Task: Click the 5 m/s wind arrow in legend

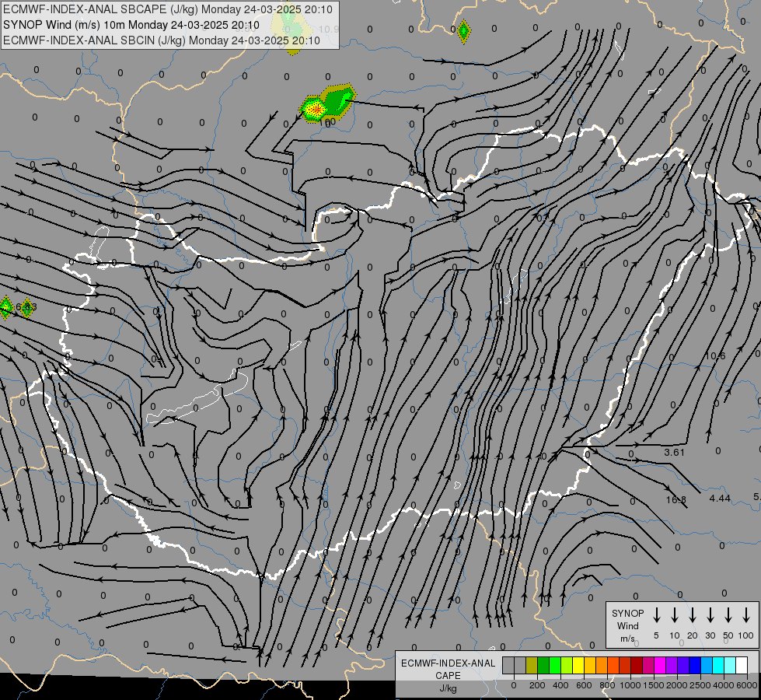Action: click(656, 615)
